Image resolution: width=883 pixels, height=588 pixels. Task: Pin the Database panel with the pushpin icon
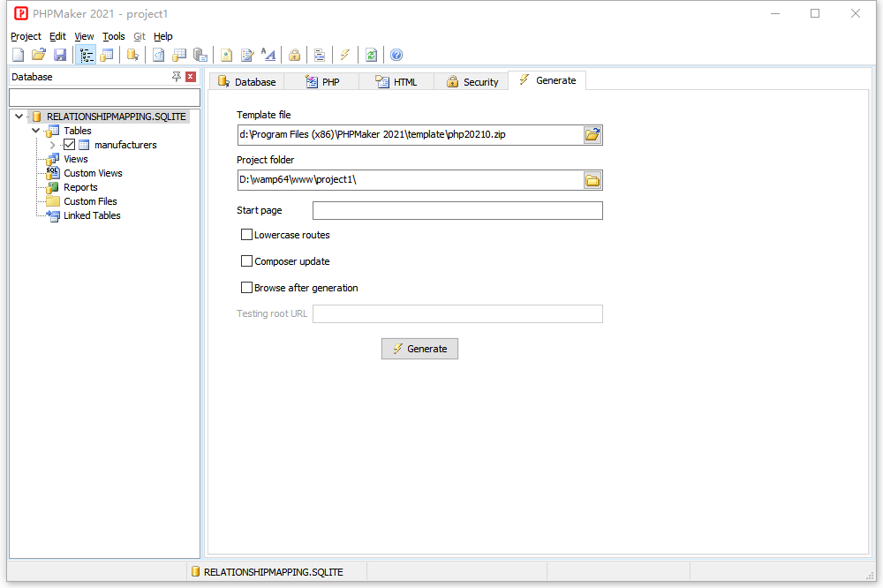(x=177, y=77)
